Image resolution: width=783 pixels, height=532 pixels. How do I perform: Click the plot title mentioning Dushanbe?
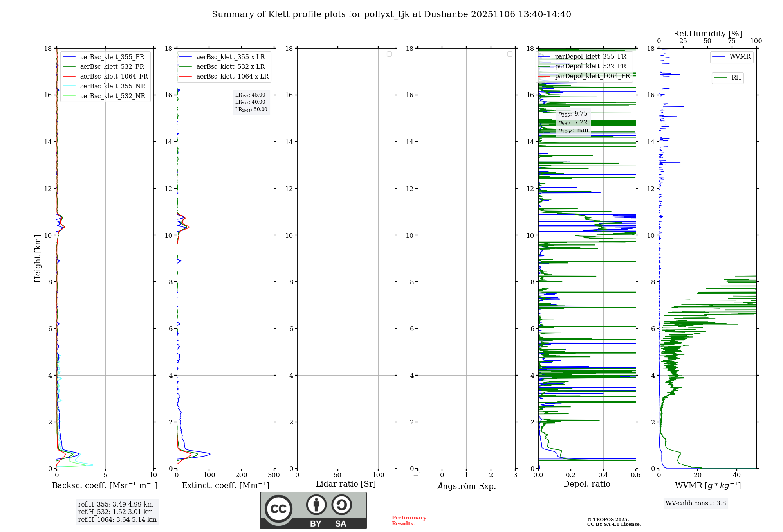point(391,14)
